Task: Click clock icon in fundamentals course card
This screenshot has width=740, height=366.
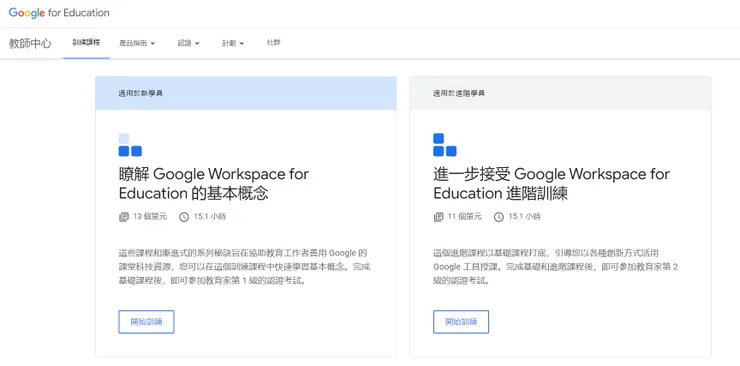Action: coord(184,217)
